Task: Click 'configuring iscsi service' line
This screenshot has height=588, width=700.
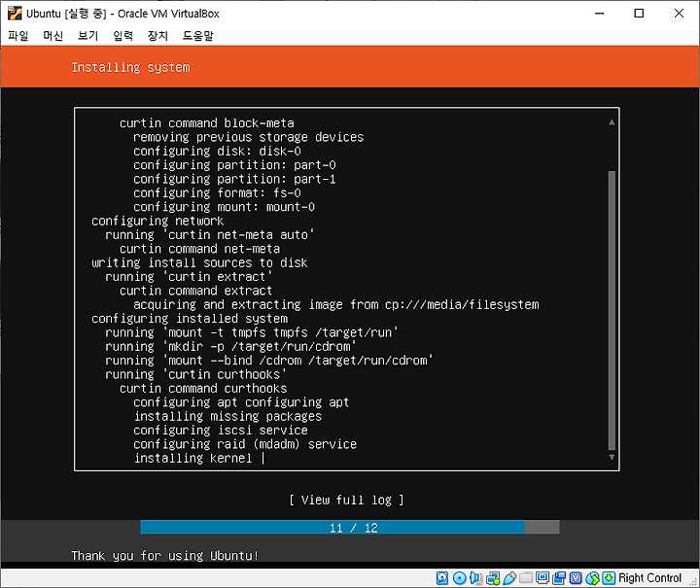Action: [221, 431]
